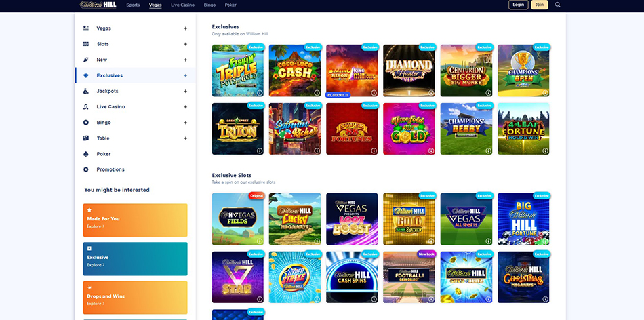The image size is (644, 320).
Task: Launch William Hill Vegas All Sports slot
Action: click(x=466, y=219)
